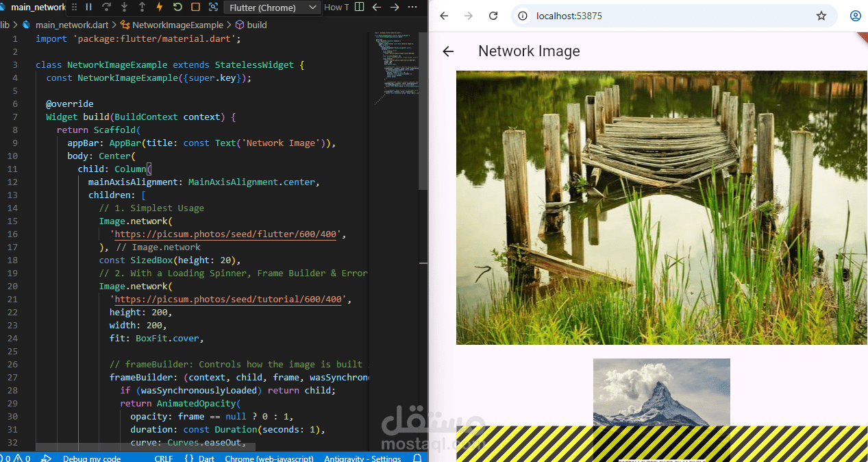Reload the Chrome page
This screenshot has height=462, width=868.
[493, 16]
